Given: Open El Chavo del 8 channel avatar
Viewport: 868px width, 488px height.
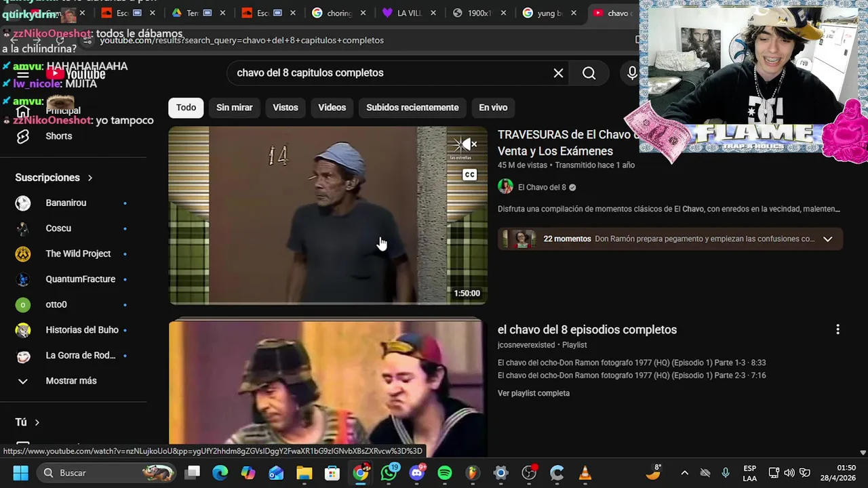Looking at the screenshot, I should click(x=505, y=187).
